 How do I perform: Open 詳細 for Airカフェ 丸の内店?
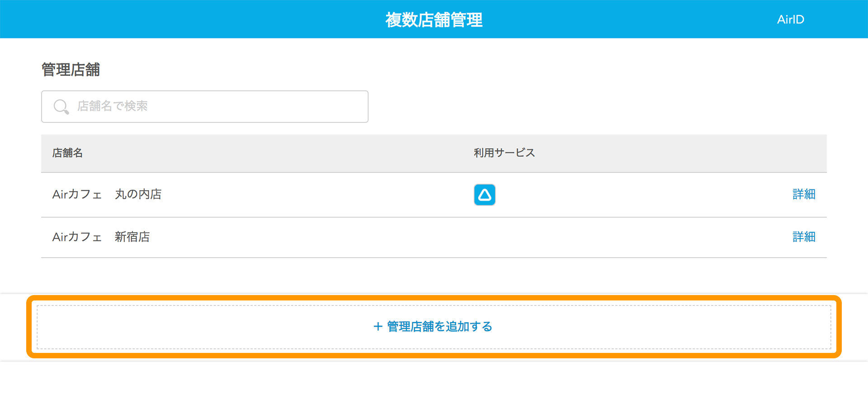pyautogui.click(x=804, y=194)
